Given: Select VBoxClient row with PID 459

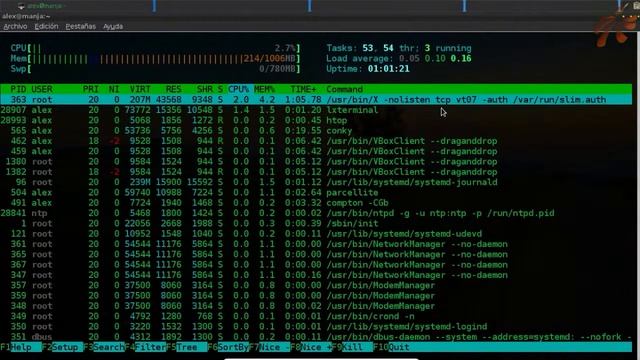Looking at the screenshot, I should (316, 151).
